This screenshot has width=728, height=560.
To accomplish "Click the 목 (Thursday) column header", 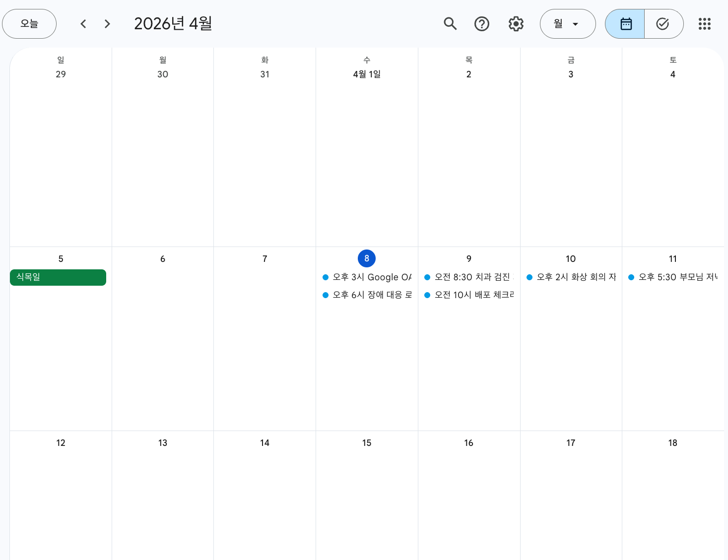I will 469,60.
